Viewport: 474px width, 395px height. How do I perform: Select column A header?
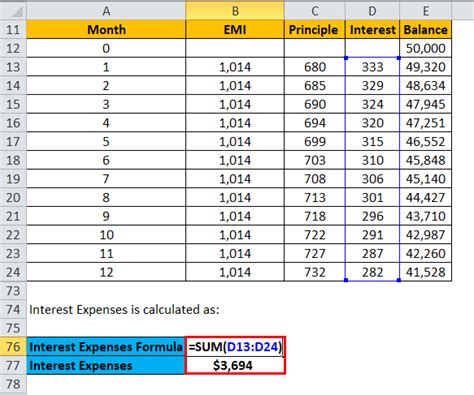[106, 11]
